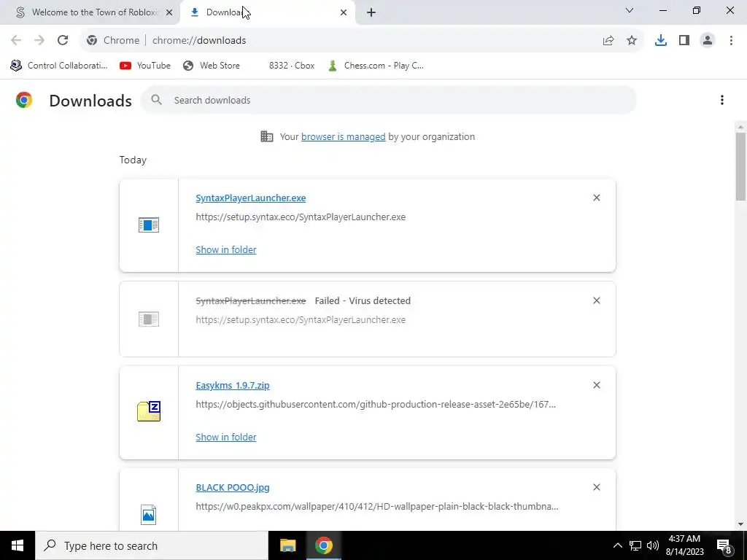Click the SyntaxPlayerLauncher.exe file icon
This screenshot has width=747, height=560.
coord(149,225)
